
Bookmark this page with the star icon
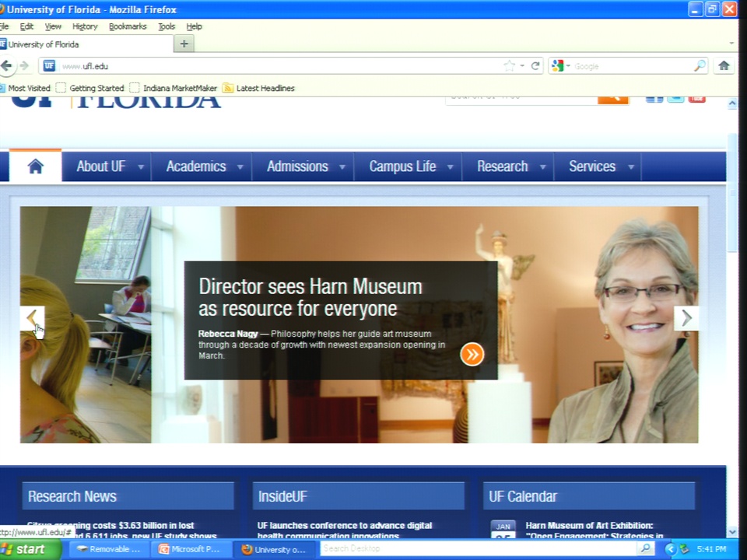pyautogui.click(x=509, y=65)
